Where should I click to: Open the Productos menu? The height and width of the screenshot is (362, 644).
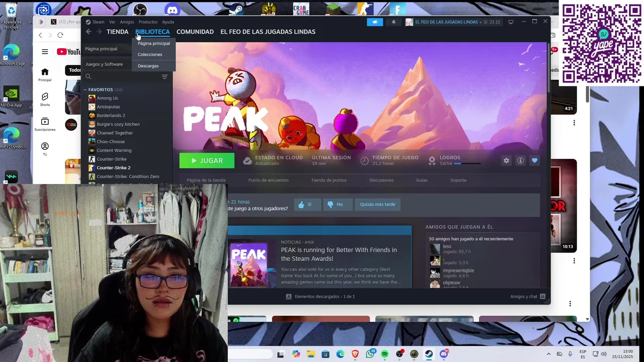[x=148, y=22]
